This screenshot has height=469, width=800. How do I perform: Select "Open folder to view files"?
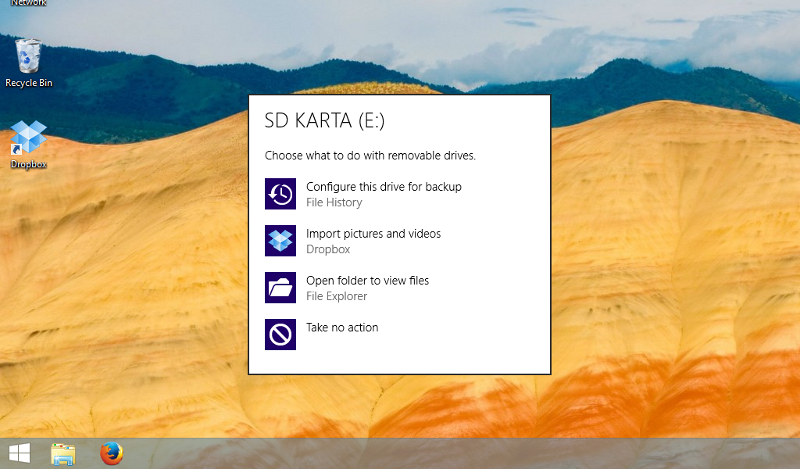coord(367,281)
